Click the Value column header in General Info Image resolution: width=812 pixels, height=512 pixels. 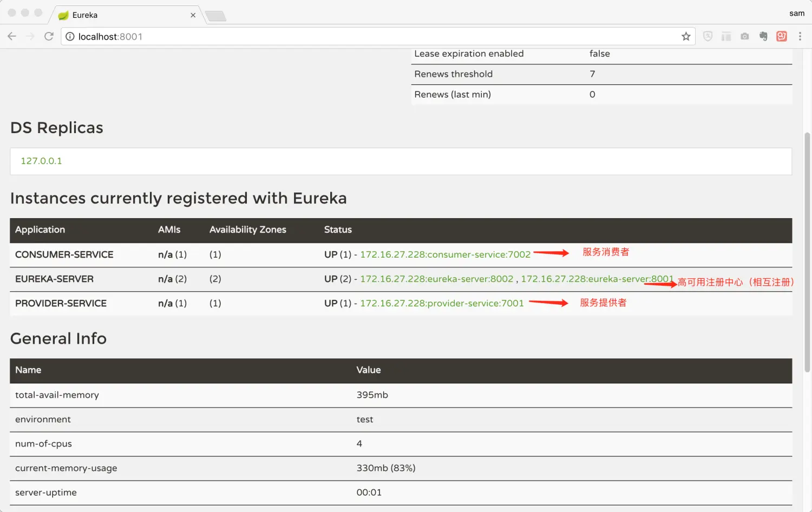click(368, 370)
